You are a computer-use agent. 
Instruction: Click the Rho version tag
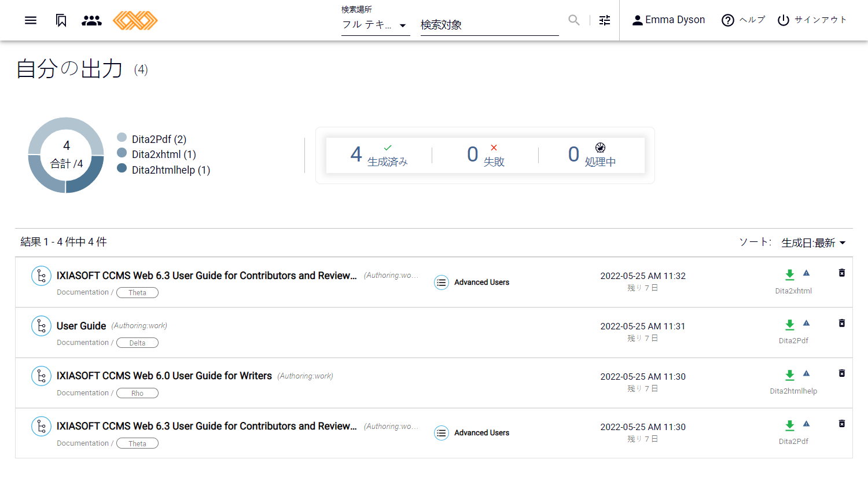coord(137,393)
